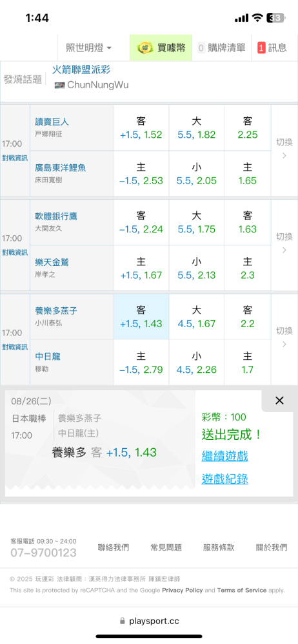Open the 購牌清單 tab
Image resolution: width=298 pixels, height=644 pixels.
click(221, 48)
